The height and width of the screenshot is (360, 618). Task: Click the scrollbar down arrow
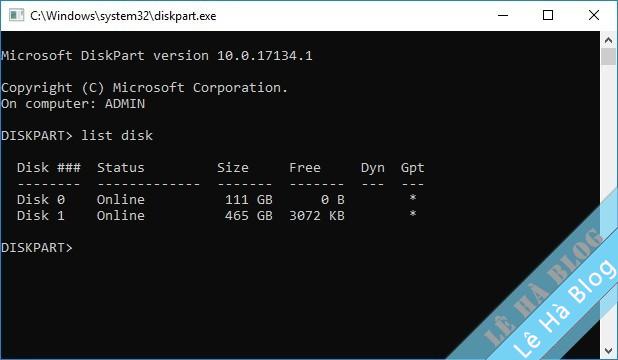click(x=608, y=350)
